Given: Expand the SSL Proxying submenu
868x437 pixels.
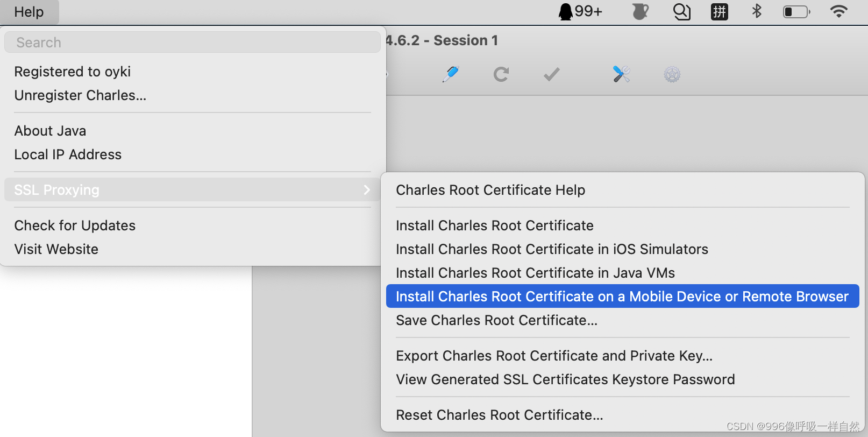Looking at the screenshot, I should (x=193, y=190).
